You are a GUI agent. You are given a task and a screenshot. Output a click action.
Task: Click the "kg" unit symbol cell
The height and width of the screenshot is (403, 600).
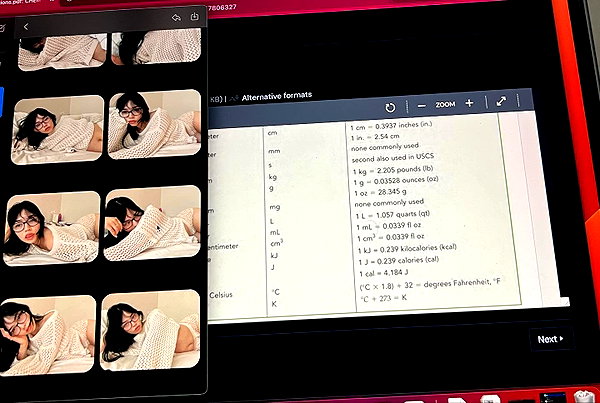coord(272,177)
